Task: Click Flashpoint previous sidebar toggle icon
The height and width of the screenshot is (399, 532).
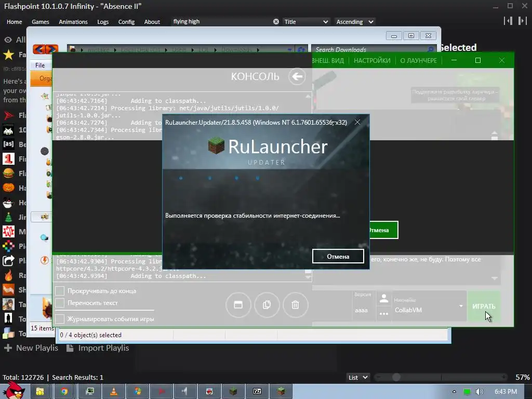Action: pyautogui.click(x=508, y=21)
